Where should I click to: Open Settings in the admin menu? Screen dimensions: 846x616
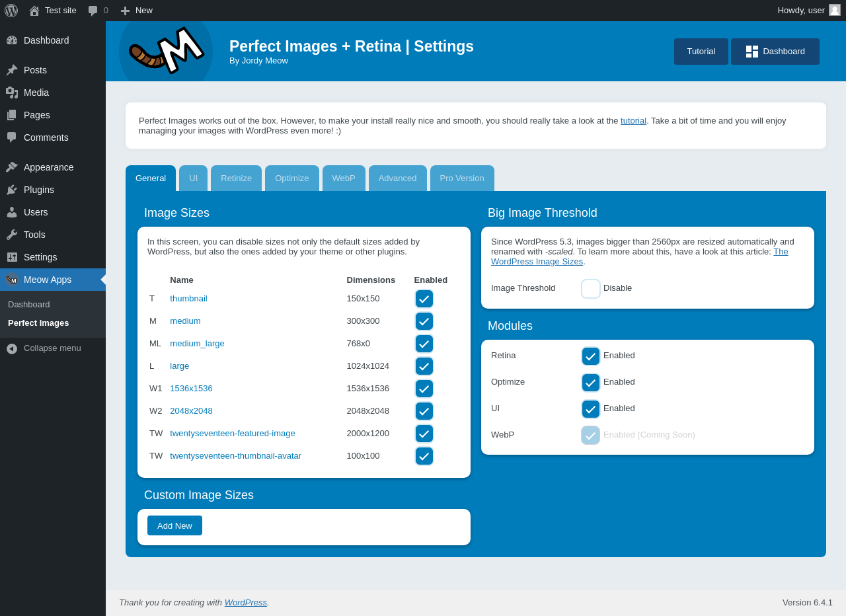(53, 257)
